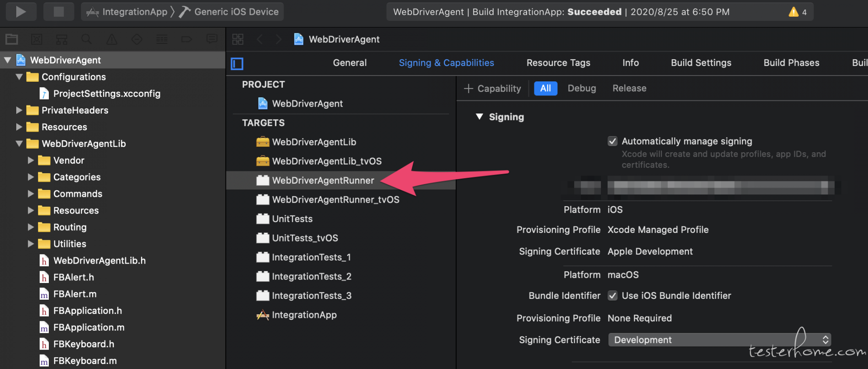
Task: Open the Source Control navigator
Action: 37,39
